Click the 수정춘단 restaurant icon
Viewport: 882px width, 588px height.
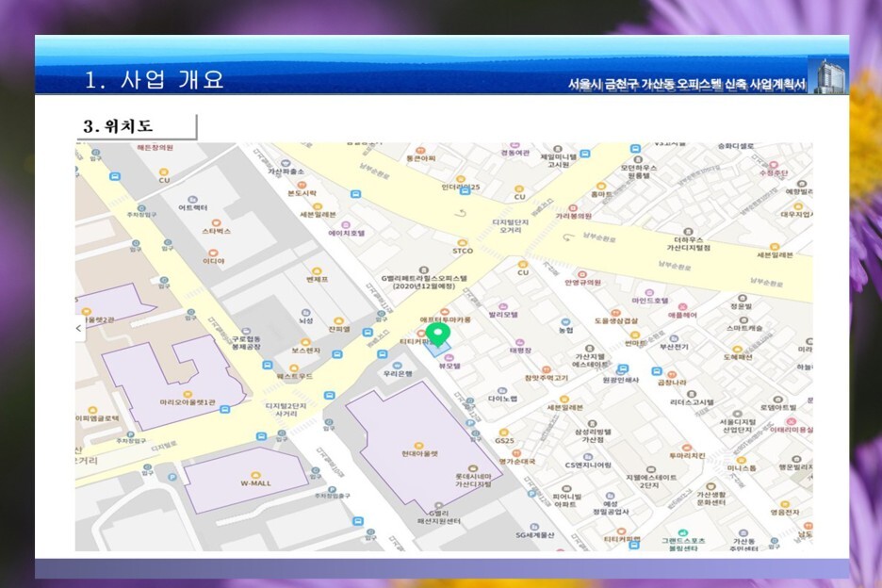(774, 165)
